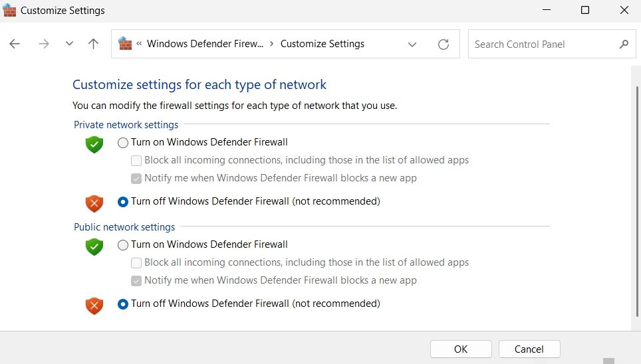The image size is (641, 364).
Task: Click the search magnifier icon
Action: 624,44
